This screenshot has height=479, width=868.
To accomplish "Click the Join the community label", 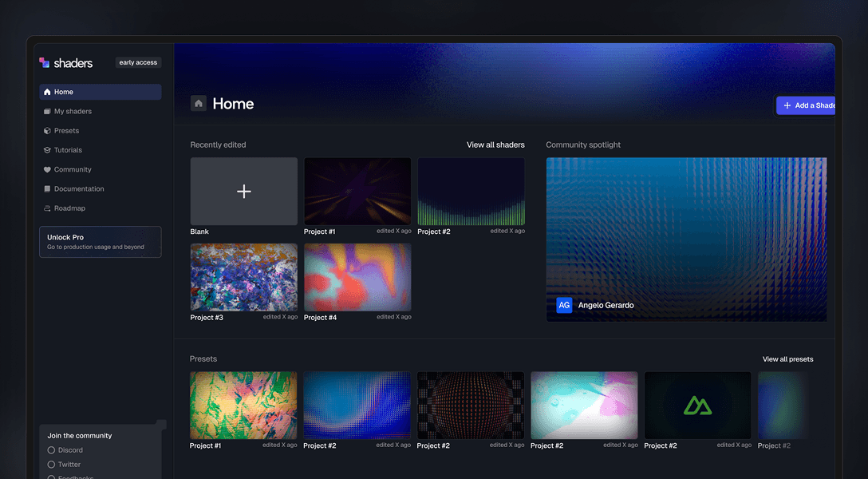I will [80, 436].
